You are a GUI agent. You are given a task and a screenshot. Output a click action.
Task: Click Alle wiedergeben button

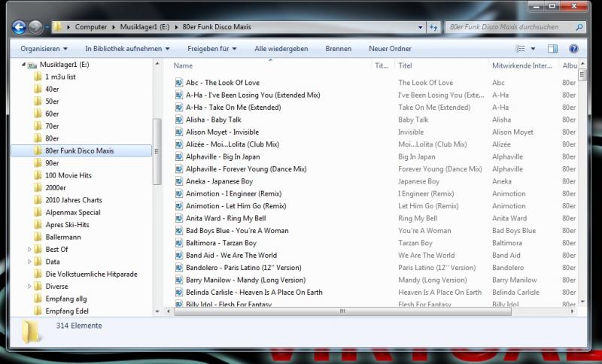point(281,49)
